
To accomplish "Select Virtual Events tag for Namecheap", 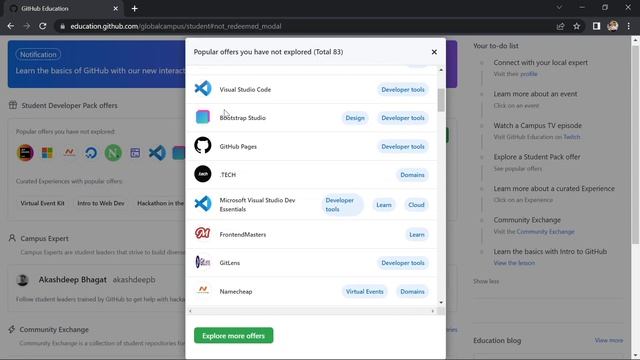I will (364, 291).
